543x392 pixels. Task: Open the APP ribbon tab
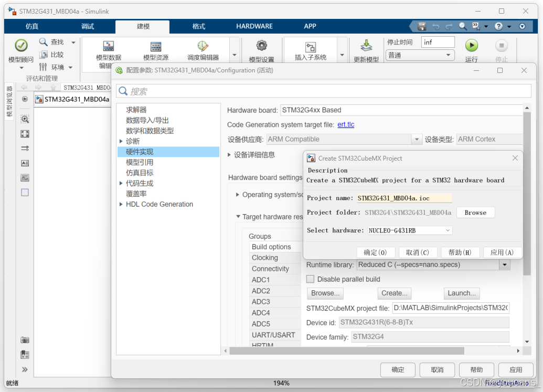(x=310, y=26)
